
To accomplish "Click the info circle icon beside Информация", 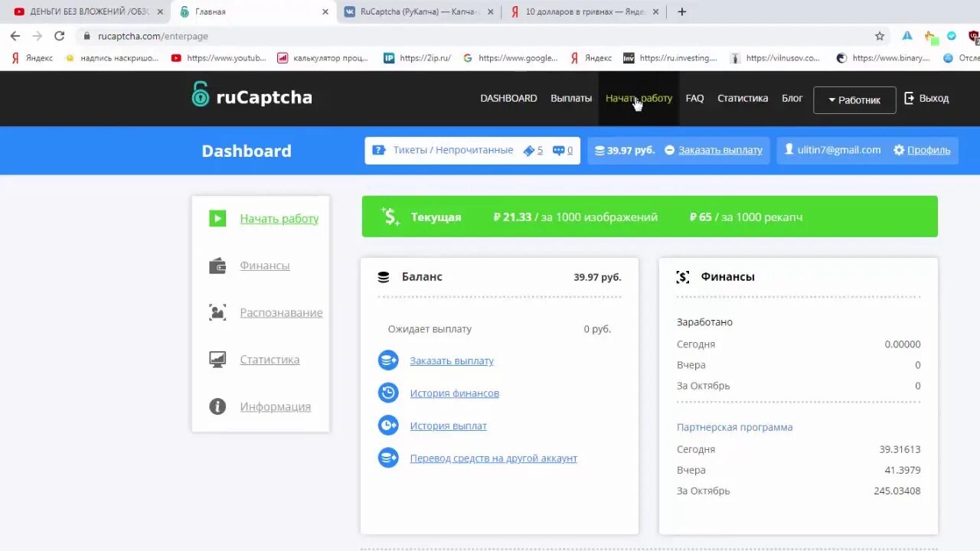I will pyautogui.click(x=217, y=406).
